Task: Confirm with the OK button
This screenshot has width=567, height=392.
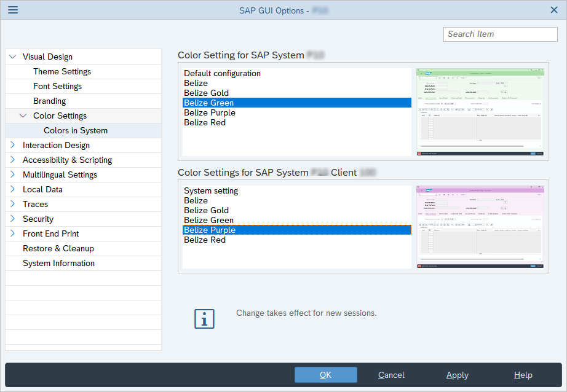Action: coord(325,375)
